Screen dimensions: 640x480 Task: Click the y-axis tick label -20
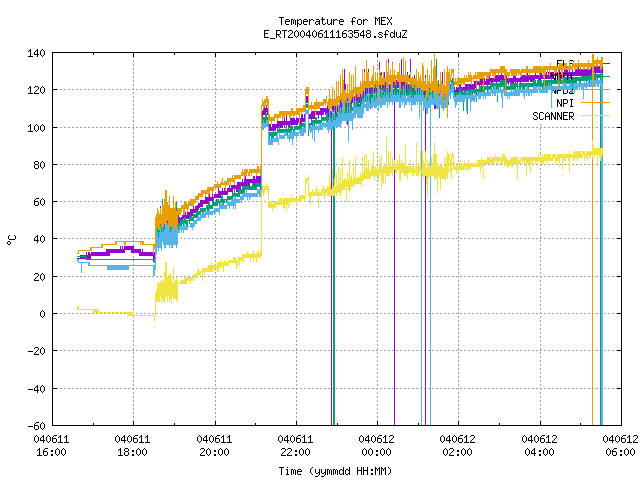[x=36, y=351]
